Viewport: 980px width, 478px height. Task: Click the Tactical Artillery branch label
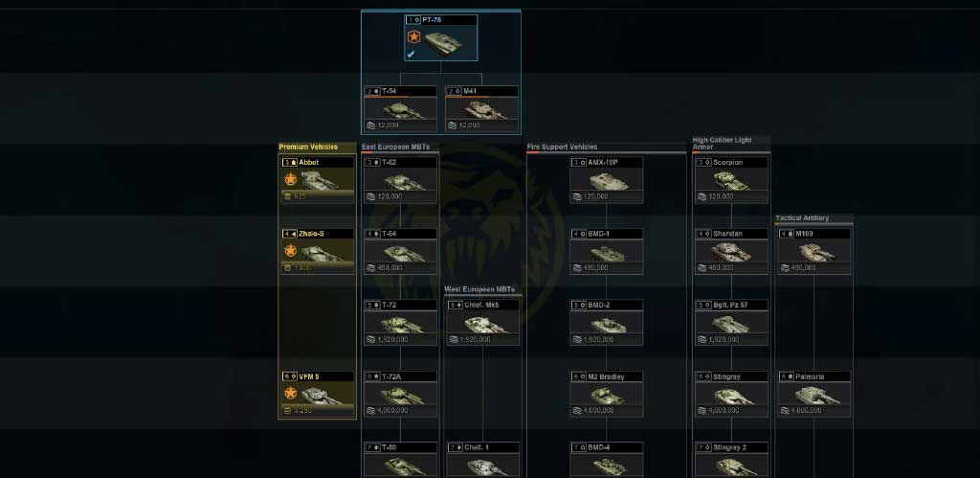tap(802, 218)
